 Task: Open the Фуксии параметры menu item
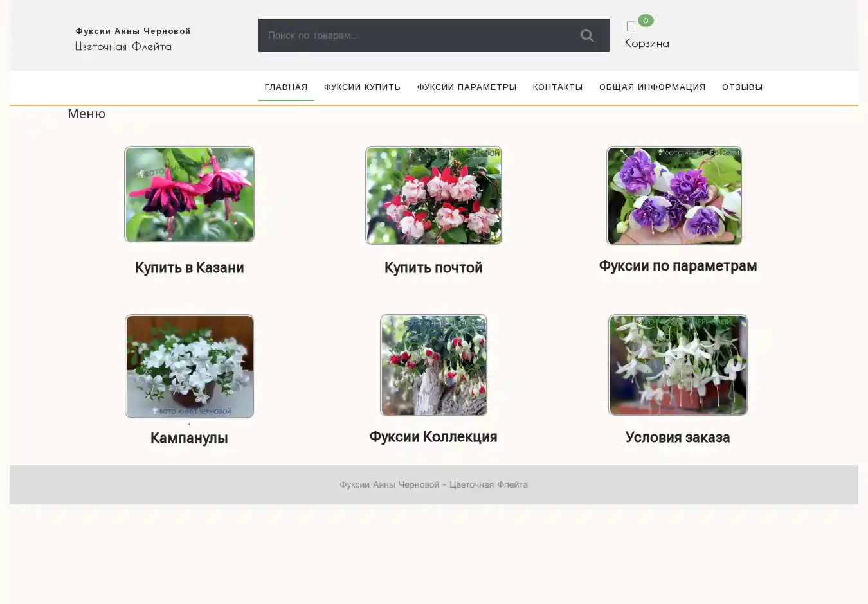click(x=466, y=87)
